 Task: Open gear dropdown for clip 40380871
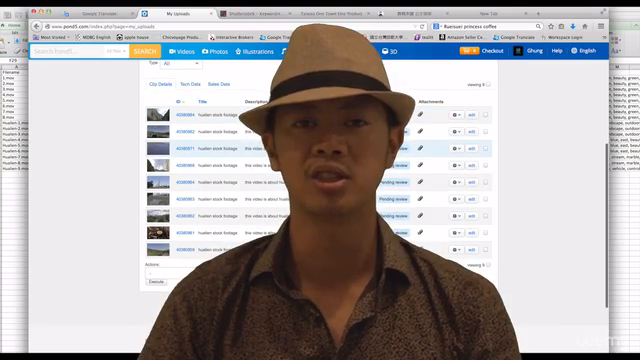(456, 148)
